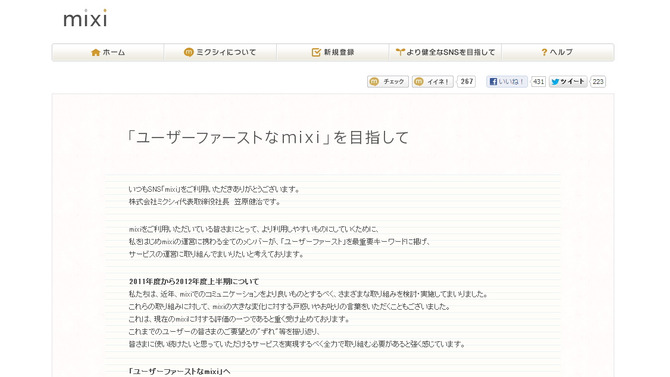Click the line starting サービスの運営に取り組んで
The image size is (670, 377).
coord(216,254)
